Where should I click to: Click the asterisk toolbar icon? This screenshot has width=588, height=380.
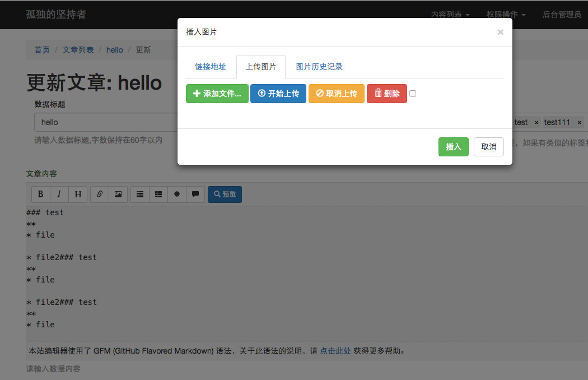177,194
